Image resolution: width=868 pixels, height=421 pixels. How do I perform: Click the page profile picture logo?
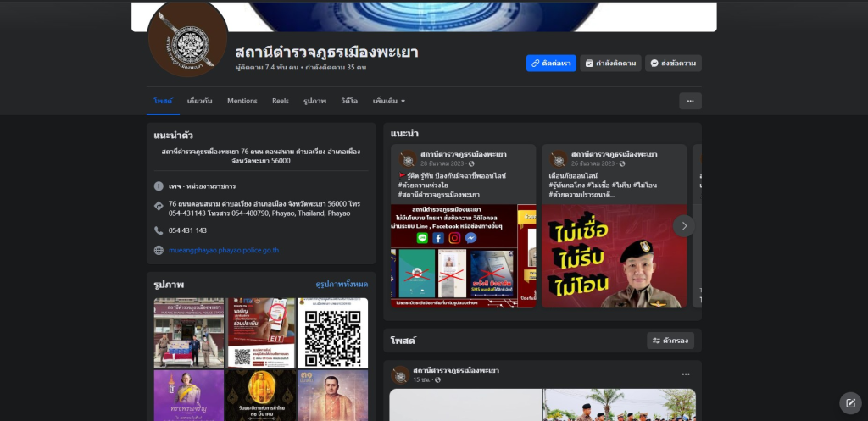click(x=187, y=38)
